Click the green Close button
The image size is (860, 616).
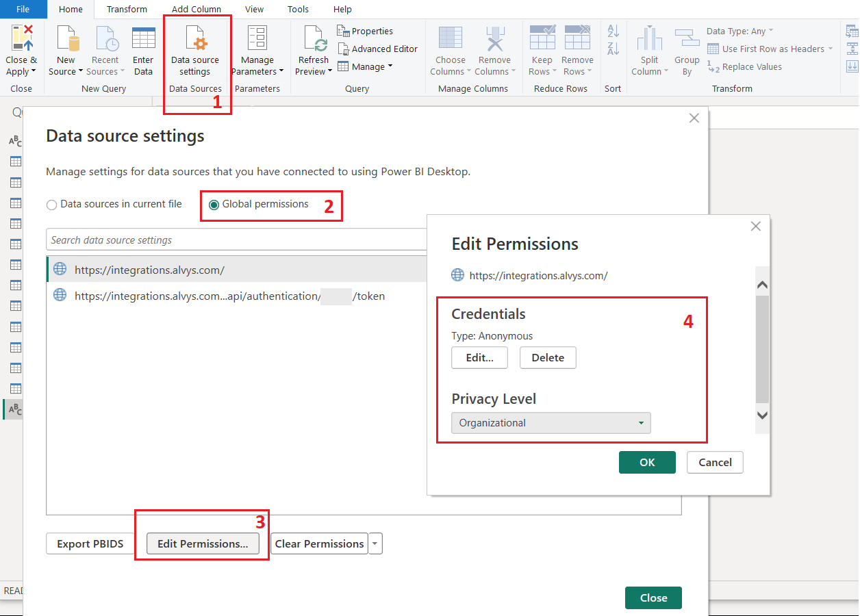tap(653, 598)
